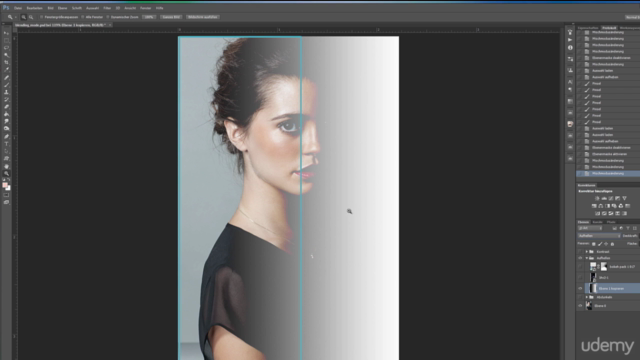
Task: Select the Shape tool
Action: click(x=6, y=158)
